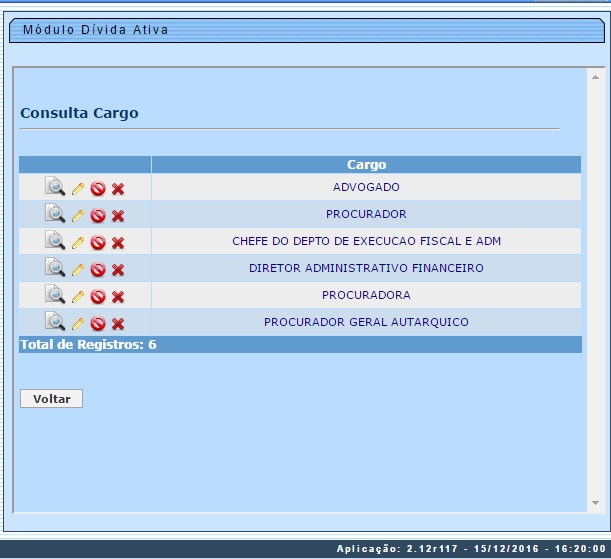611x559 pixels.
Task: Edit the ADVOGADO cargo entry
Action: tap(78, 188)
